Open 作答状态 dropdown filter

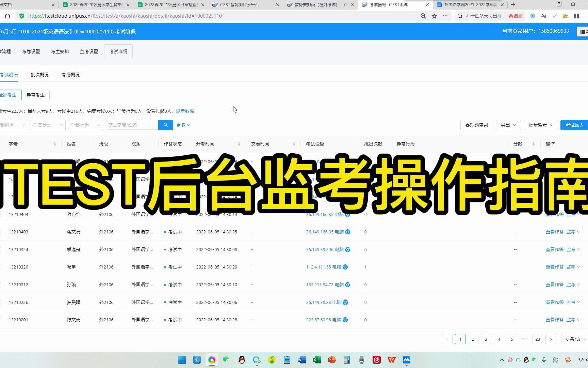pos(48,125)
